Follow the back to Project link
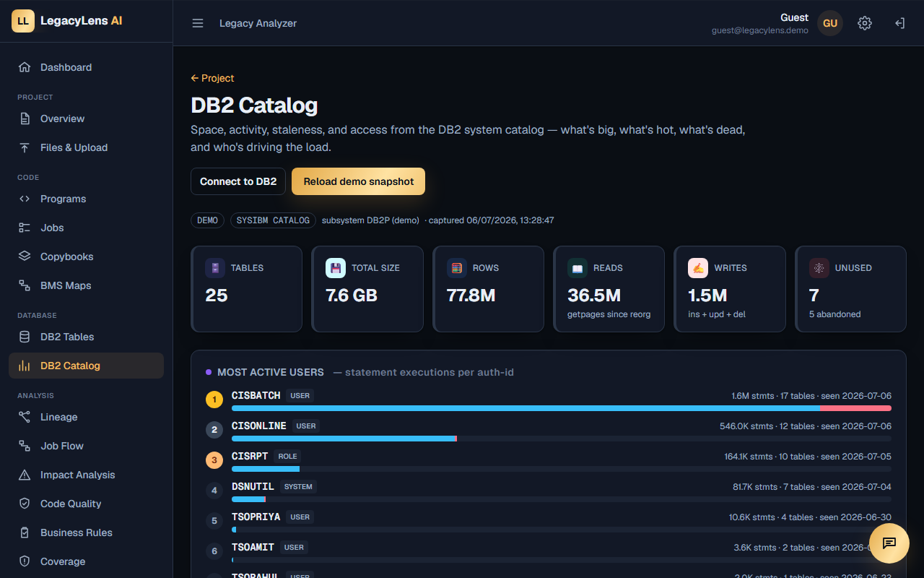The width and height of the screenshot is (924, 578). click(212, 78)
